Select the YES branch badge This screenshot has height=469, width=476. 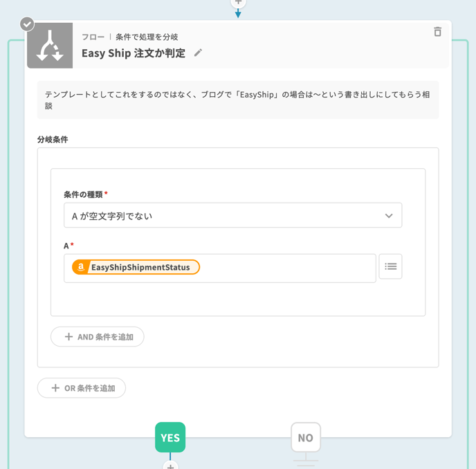pos(170,437)
